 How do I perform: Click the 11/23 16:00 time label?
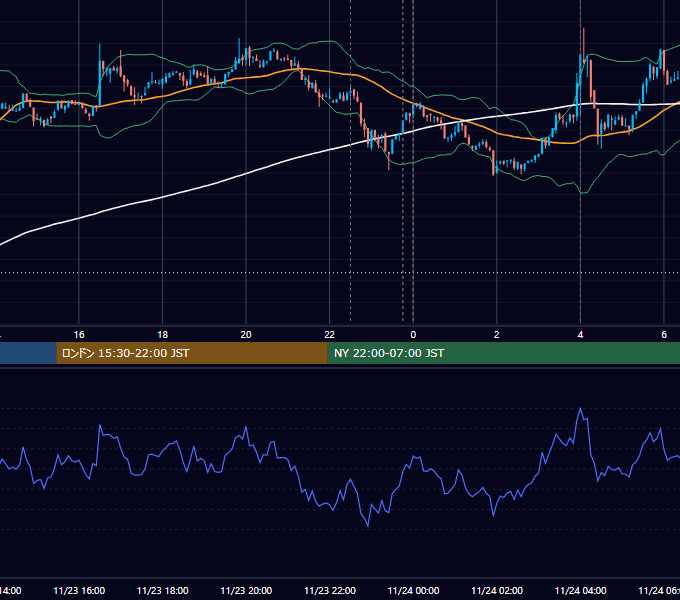click(x=79, y=590)
